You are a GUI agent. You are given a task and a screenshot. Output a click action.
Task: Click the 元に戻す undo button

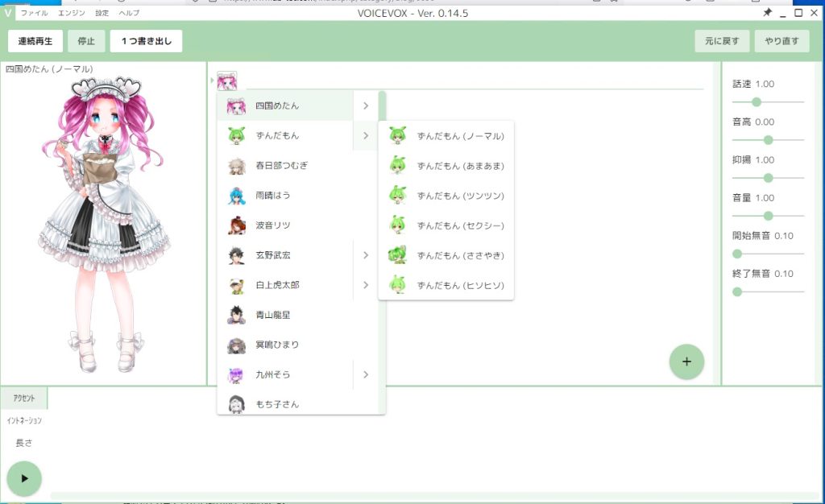coord(722,41)
